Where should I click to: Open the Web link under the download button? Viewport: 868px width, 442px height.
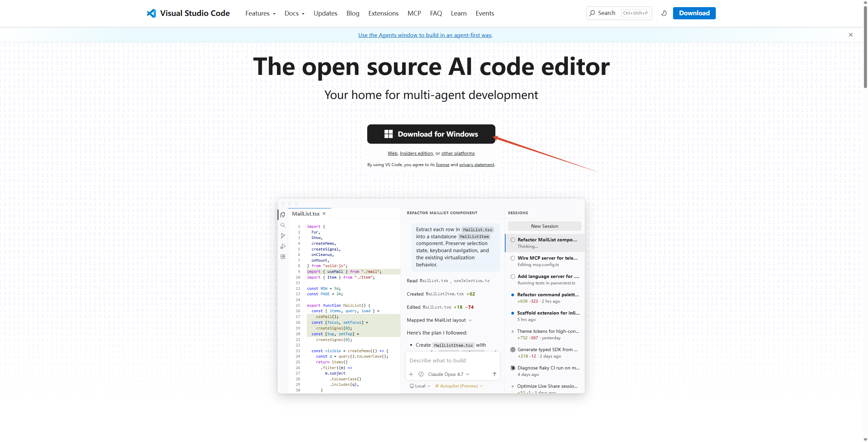[x=392, y=153]
